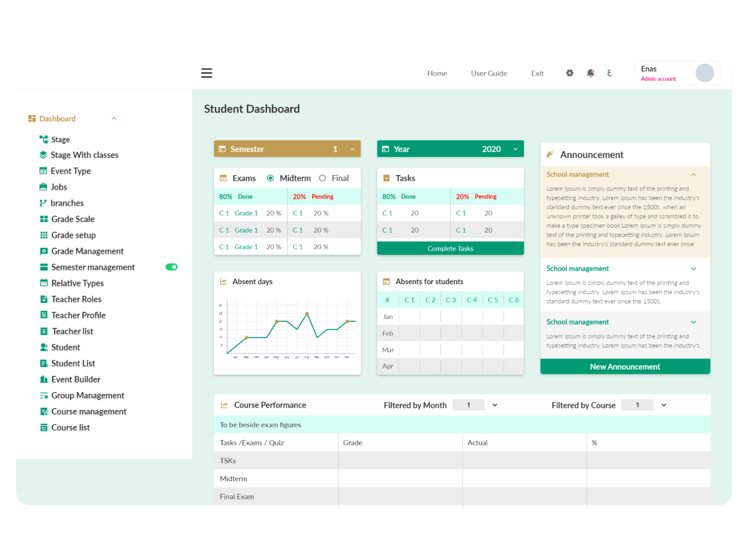This screenshot has width=751, height=560.
Task: Click the New Announcement button
Action: (x=625, y=366)
